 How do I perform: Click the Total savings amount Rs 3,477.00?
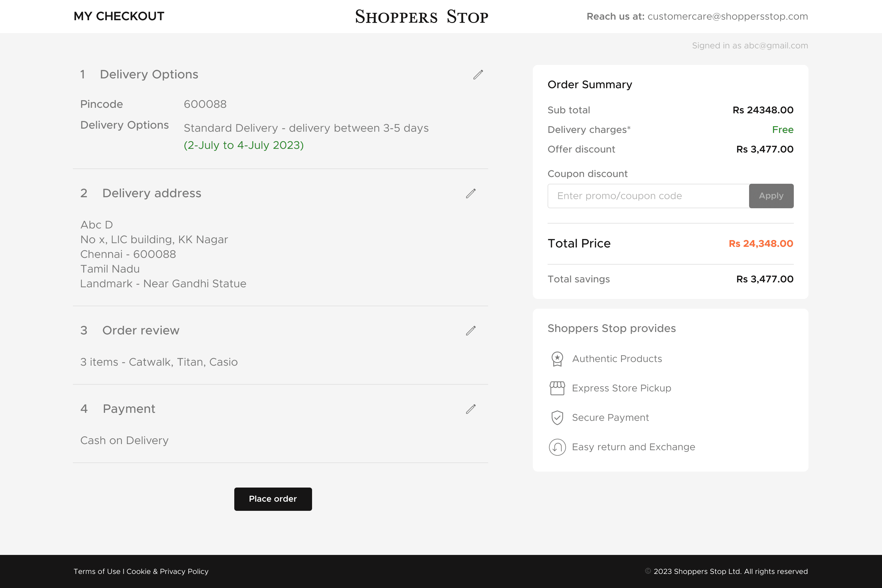[765, 279]
